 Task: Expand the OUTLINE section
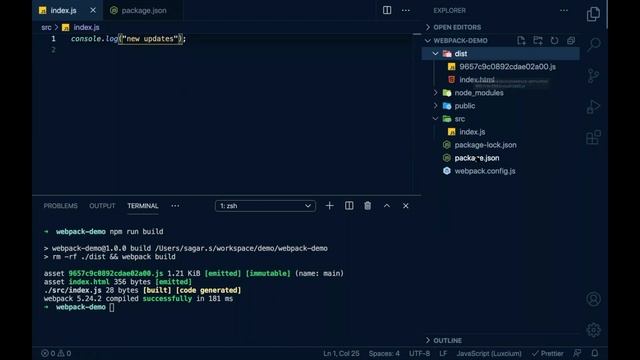[447, 340]
